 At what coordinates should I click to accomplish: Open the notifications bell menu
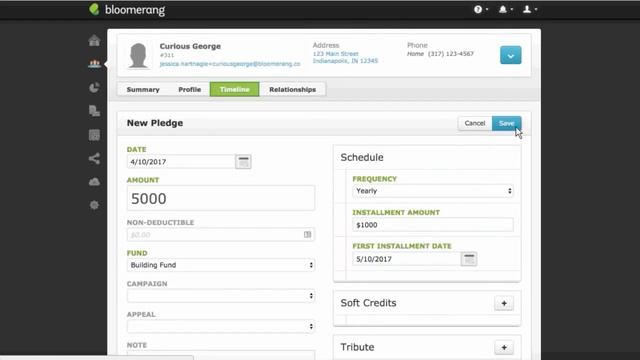tap(505, 9)
